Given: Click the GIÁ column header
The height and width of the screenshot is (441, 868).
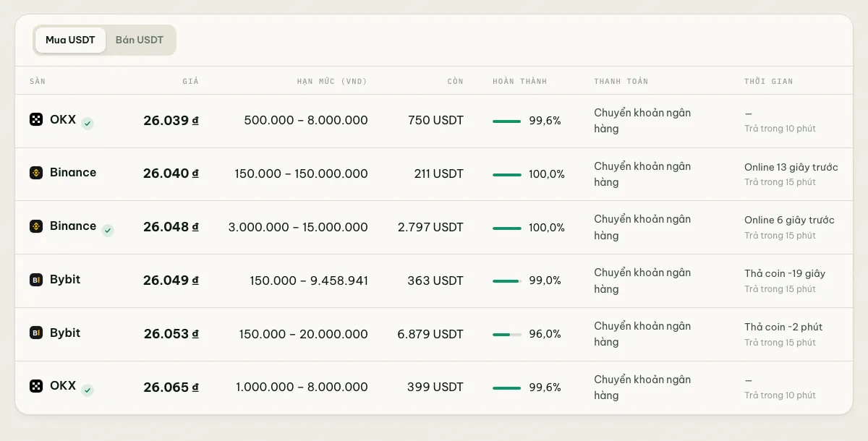Looking at the screenshot, I should (x=190, y=81).
